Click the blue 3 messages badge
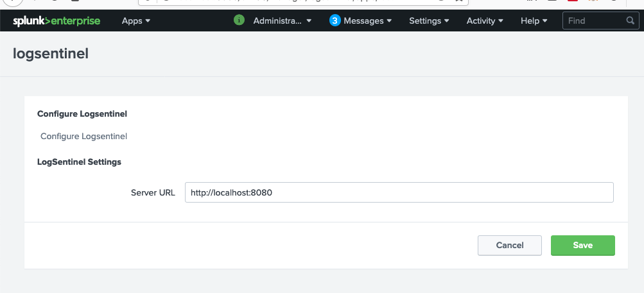The width and height of the screenshot is (644, 293). pyautogui.click(x=335, y=21)
